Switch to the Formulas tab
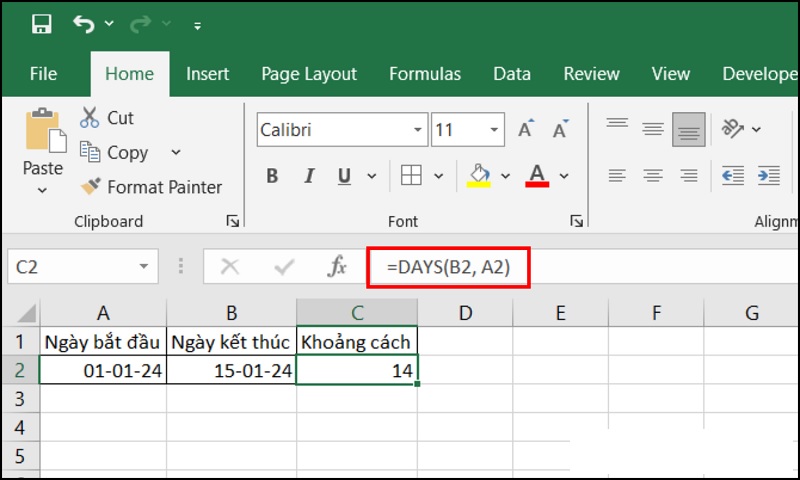Screen dimensions: 800x480 [x=425, y=74]
